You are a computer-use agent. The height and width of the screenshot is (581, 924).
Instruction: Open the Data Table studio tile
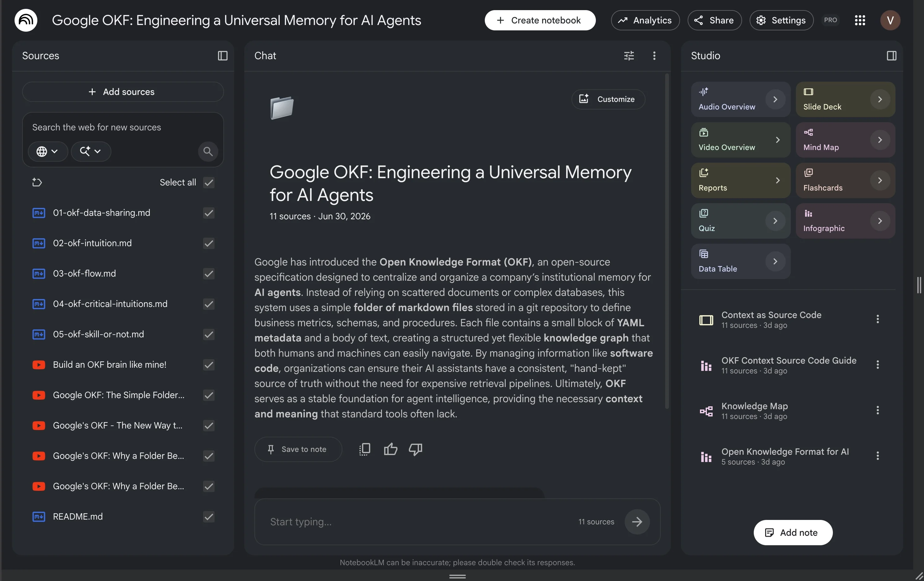[740, 261]
